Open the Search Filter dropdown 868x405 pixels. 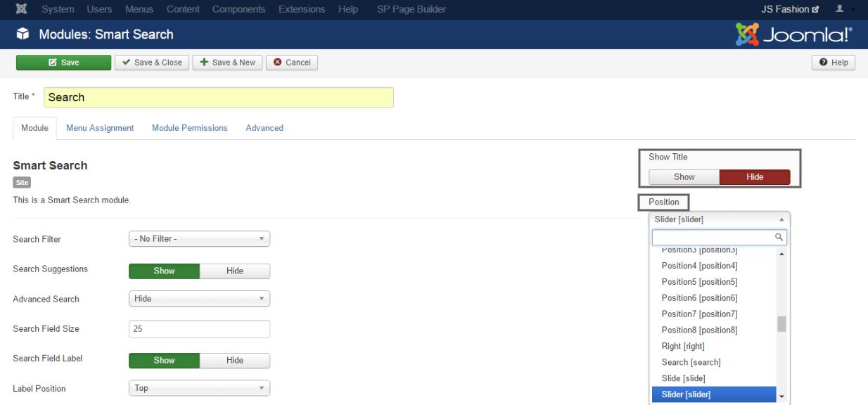point(199,239)
